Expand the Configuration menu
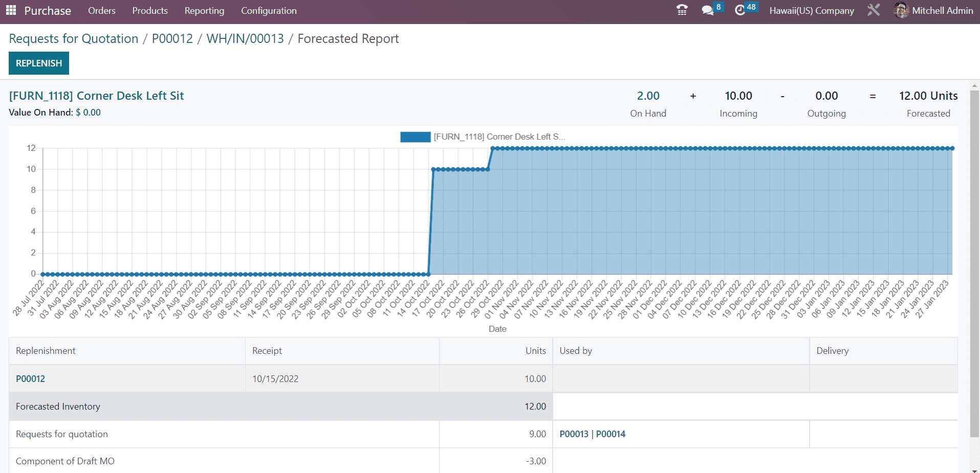Screen dimensions: 980x473 tap(269, 11)
